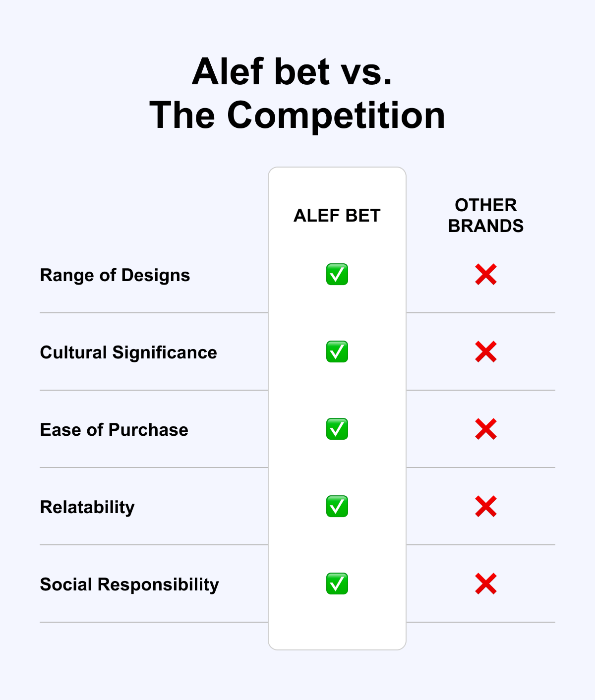Click the Relatability row label

point(87,507)
